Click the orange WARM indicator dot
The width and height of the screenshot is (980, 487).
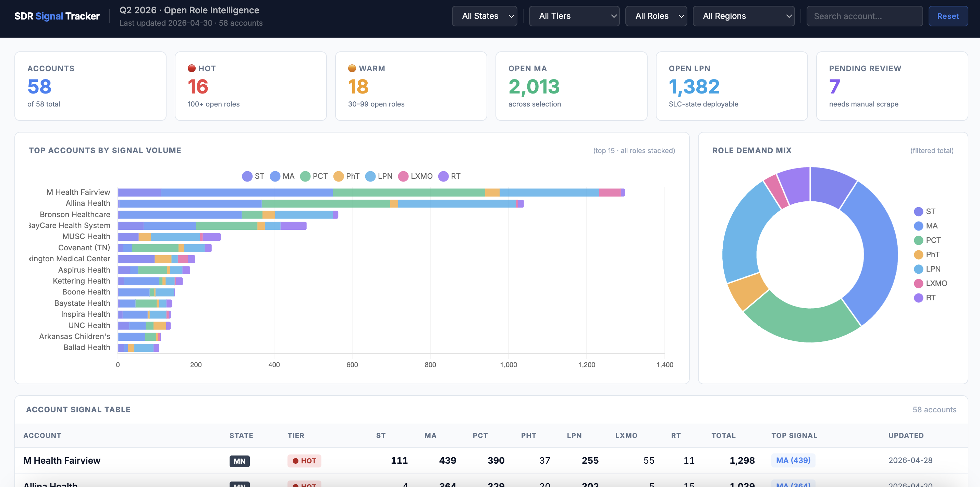point(352,68)
